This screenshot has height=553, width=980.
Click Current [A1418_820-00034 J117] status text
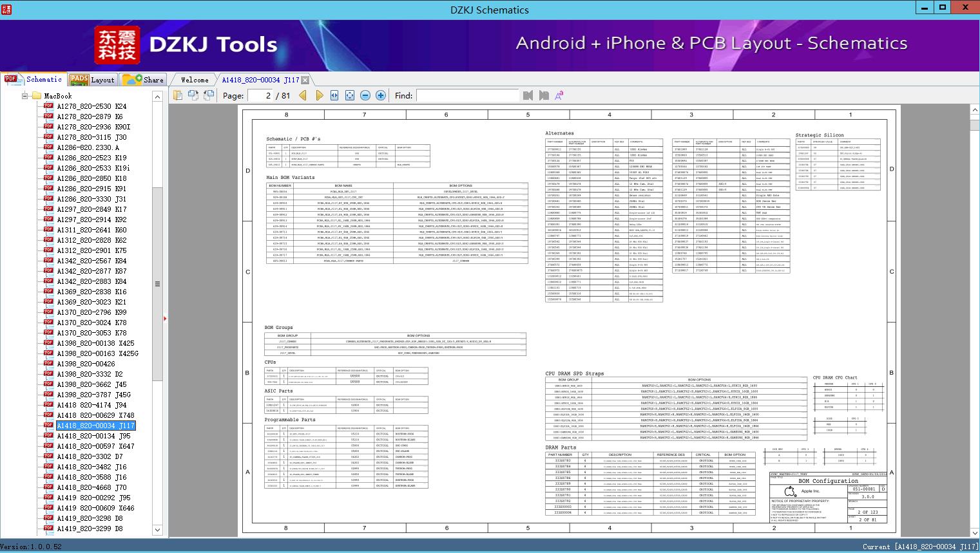click(920, 547)
